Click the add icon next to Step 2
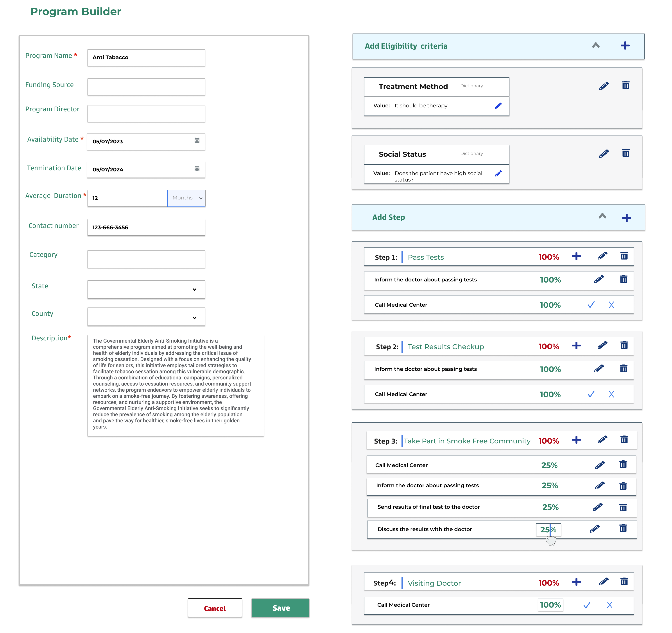 coord(575,346)
